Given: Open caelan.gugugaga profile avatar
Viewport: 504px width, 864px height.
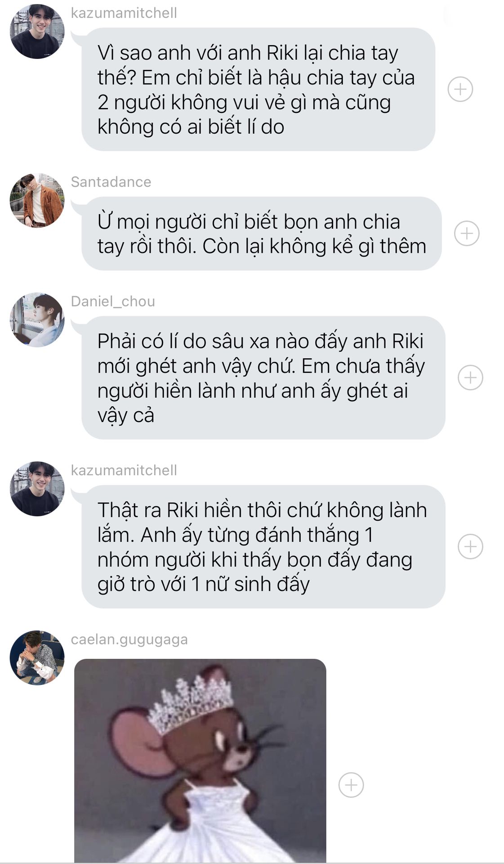Looking at the screenshot, I should click(x=37, y=658).
